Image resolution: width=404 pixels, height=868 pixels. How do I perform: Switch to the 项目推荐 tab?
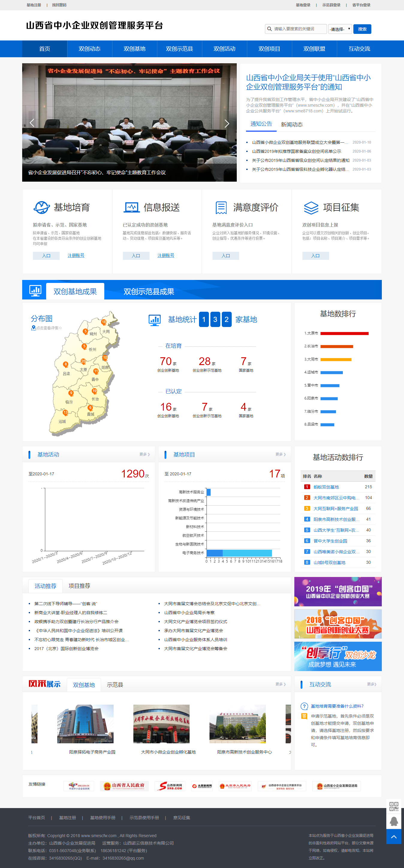pyautogui.click(x=79, y=586)
